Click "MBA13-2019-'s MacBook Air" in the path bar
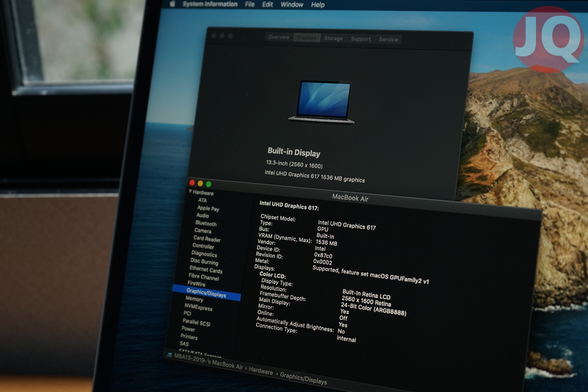Image resolution: width=588 pixels, height=392 pixels. (208, 362)
